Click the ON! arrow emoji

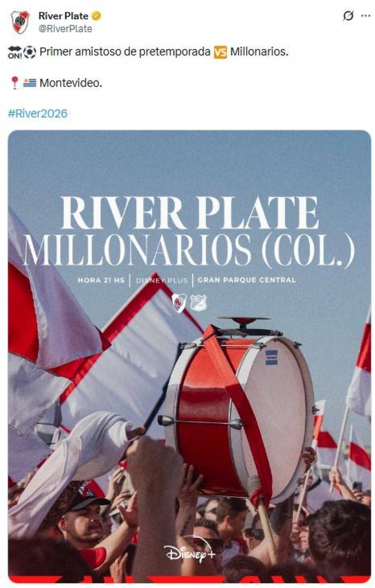point(15,52)
